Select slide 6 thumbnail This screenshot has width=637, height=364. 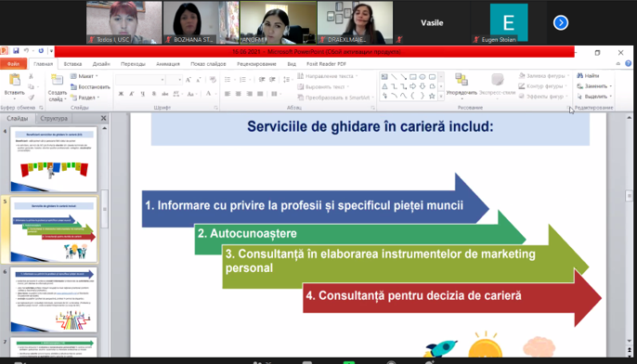tap(54, 299)
